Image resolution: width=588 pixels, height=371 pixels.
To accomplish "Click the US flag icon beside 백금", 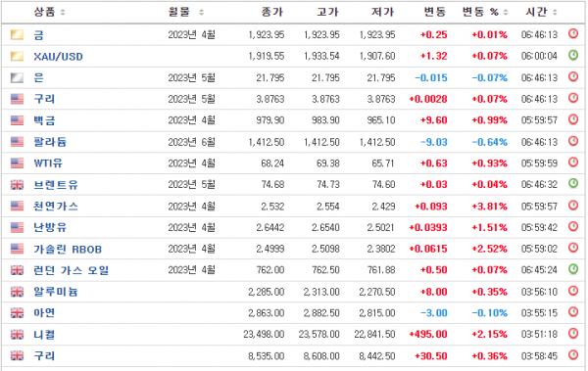I will click(x=17, y=120).
